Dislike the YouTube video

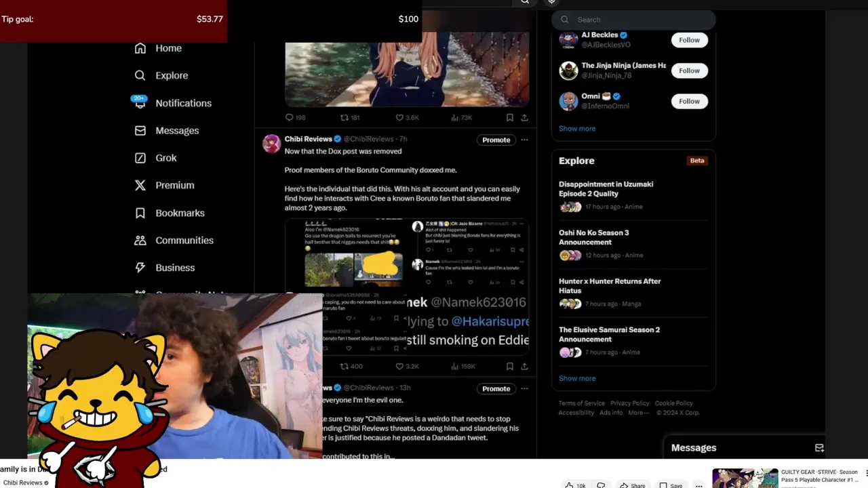[x=601, y=485]
